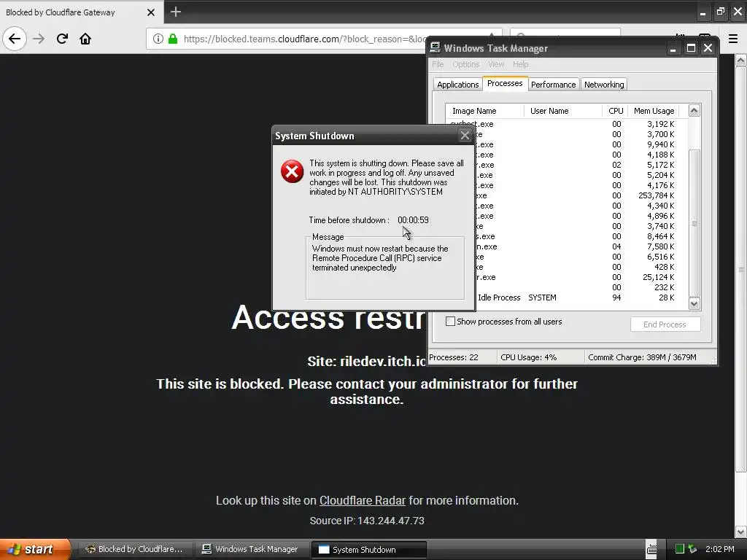Image resolution: width=747 pixels, height=560 pixels.
Task: Close the Blocked by Cloudflare Gateway tab
Action: click(x=151, y=12)
